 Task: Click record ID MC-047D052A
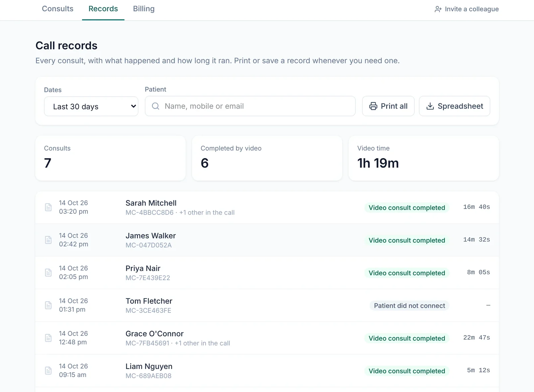pyautogui.click(x=149, y=245)
